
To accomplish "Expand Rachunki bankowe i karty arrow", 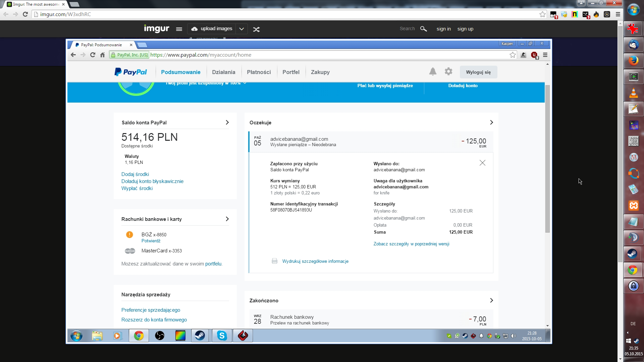I will [x=227, y=219].
